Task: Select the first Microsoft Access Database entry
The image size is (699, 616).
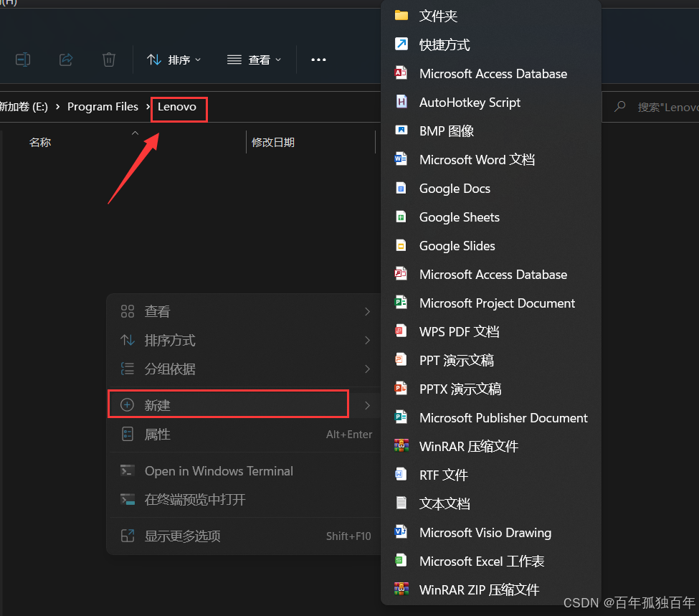Action: 491,74
